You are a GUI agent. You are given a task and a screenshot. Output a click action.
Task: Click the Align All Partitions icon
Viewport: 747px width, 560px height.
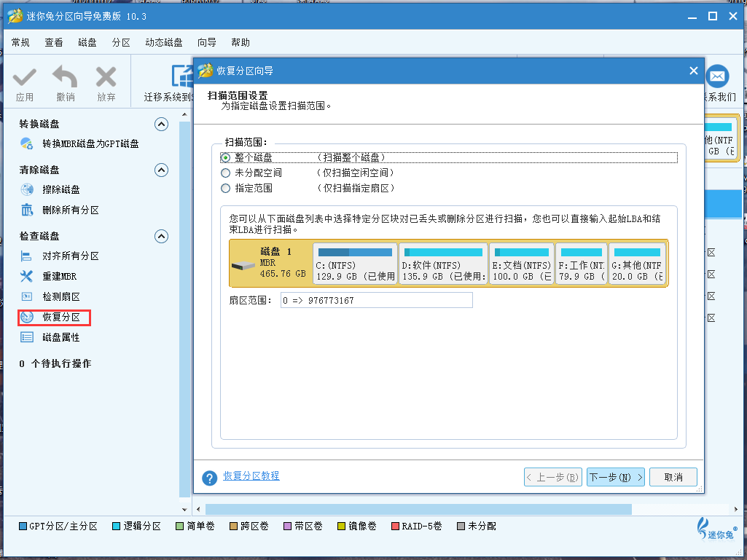tap(26, 256)
